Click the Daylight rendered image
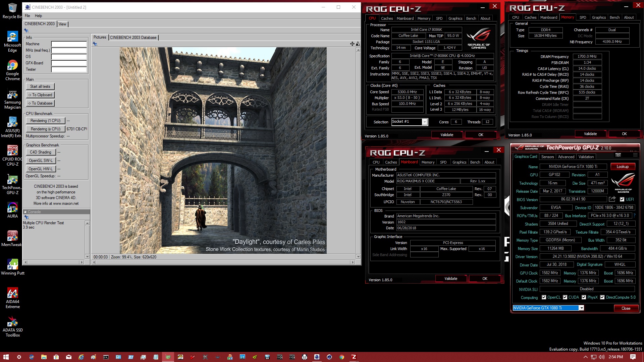Screen dimensions: 644x362 click(x=223, y=150)
